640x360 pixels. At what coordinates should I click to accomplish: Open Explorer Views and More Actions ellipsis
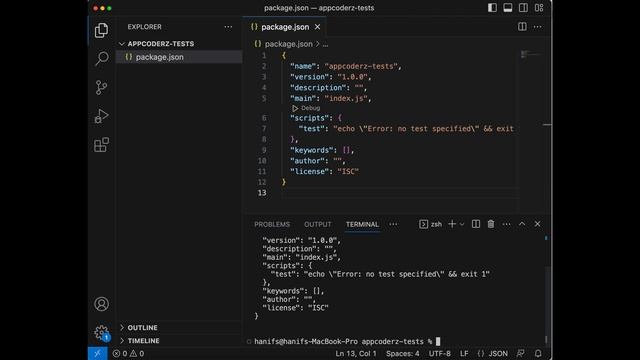point(228,27)
